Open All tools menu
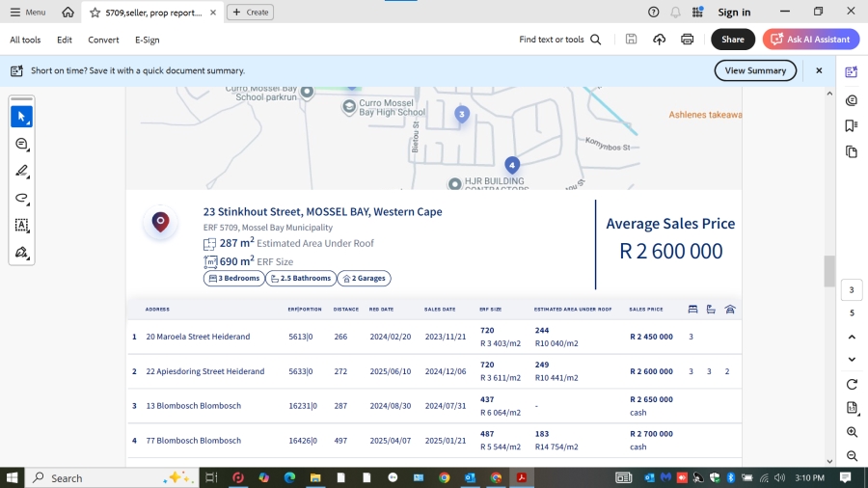Viewport: 868px width, 488px height. [x=25, y=40]
